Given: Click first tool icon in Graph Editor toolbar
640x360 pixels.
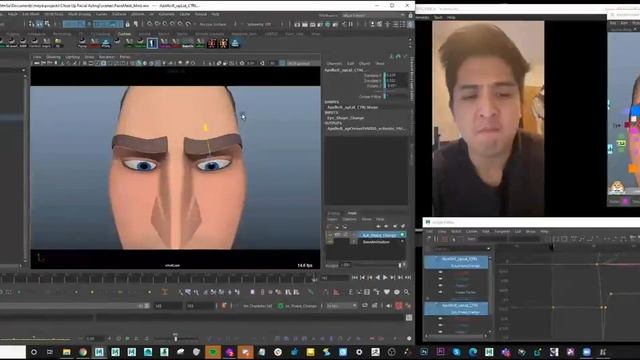Looking at the screenshot, I should click(x=429, y=239).
